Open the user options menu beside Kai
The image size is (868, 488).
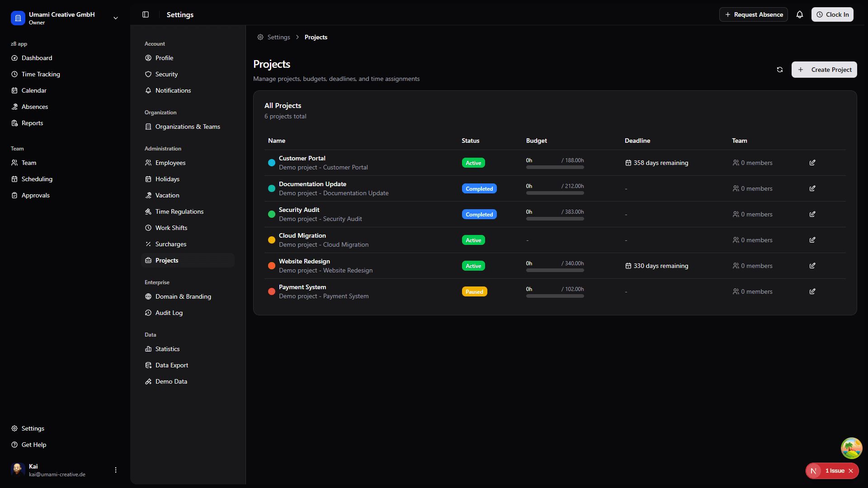[x=115, y=470]
